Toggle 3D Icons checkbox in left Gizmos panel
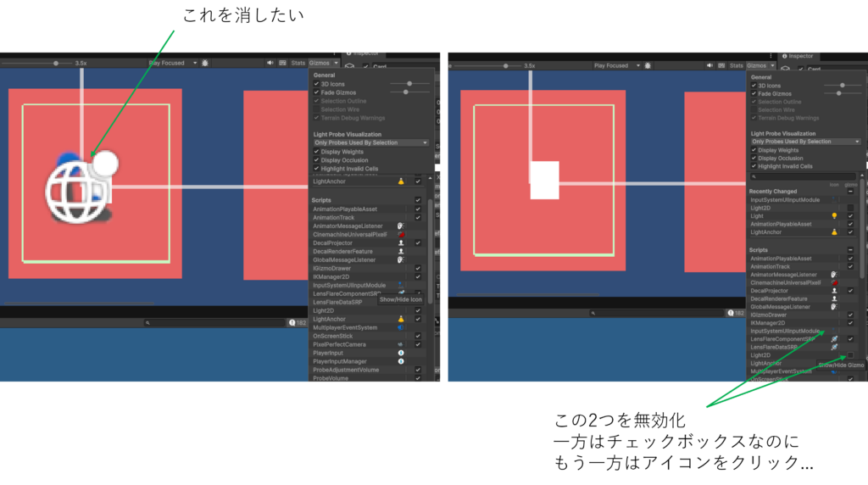The width and height of the screenshot is (868, 485). [x=316, y=84]
